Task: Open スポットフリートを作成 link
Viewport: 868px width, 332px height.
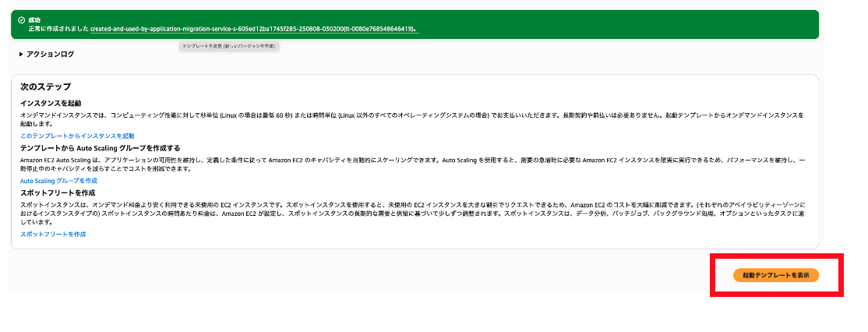Action: coord(53,234)
